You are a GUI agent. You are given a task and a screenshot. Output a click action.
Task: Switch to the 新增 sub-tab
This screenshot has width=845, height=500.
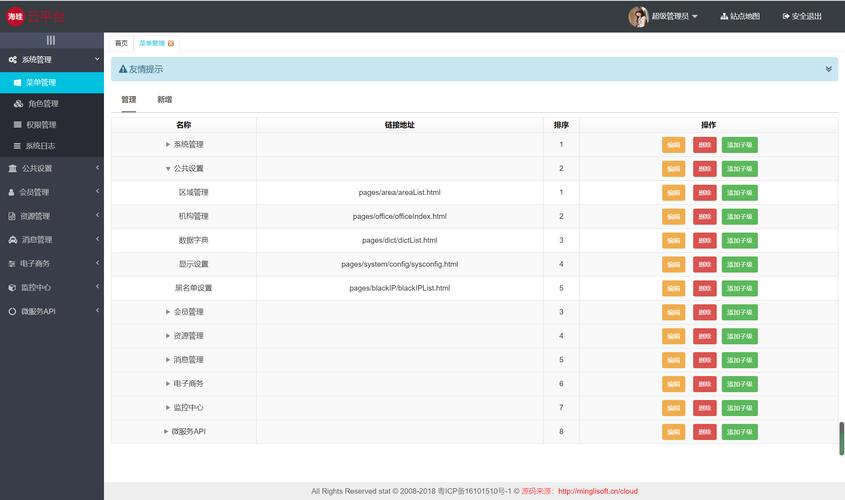pyautogui.click(x=164, y=99)
